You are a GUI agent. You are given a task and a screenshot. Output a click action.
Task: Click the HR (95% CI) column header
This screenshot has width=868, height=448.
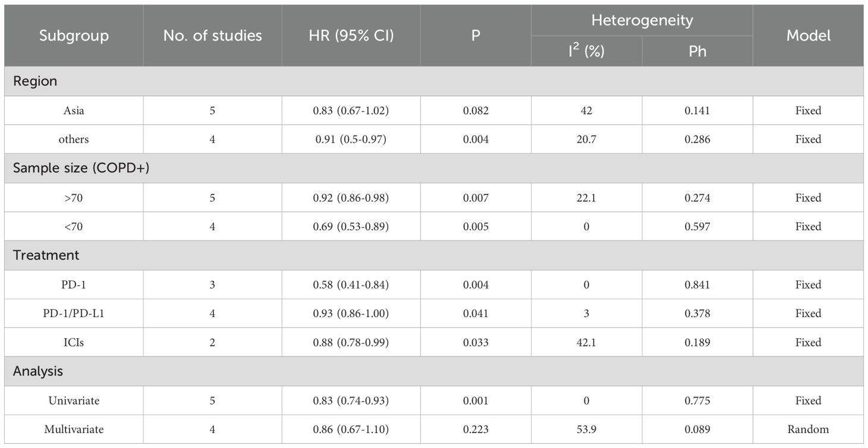351,36
